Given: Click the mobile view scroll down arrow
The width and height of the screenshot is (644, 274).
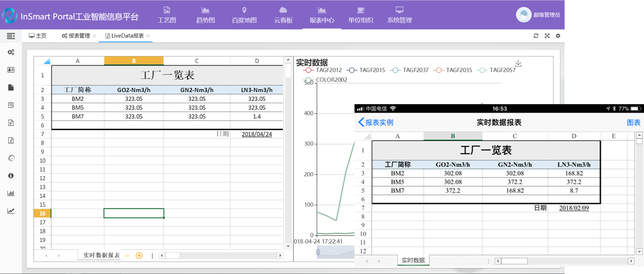Looking at the screenshot, I should [x=639, y=251].
